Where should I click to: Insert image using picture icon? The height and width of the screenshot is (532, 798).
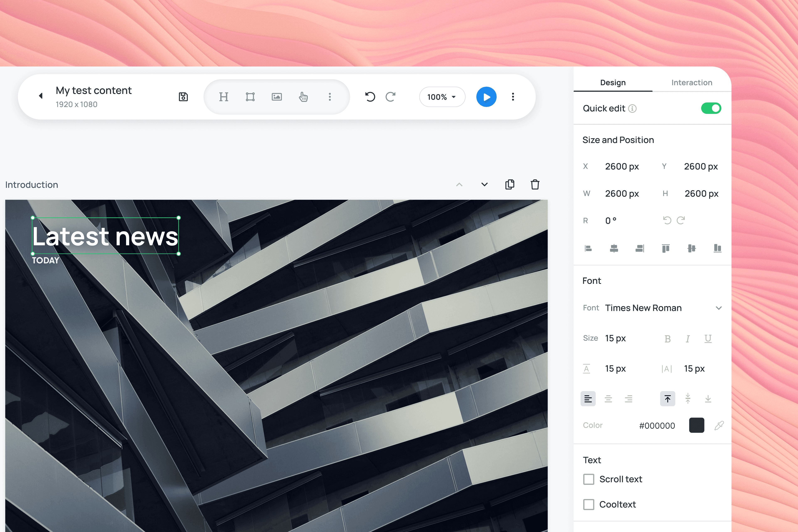tap(277, 97)
